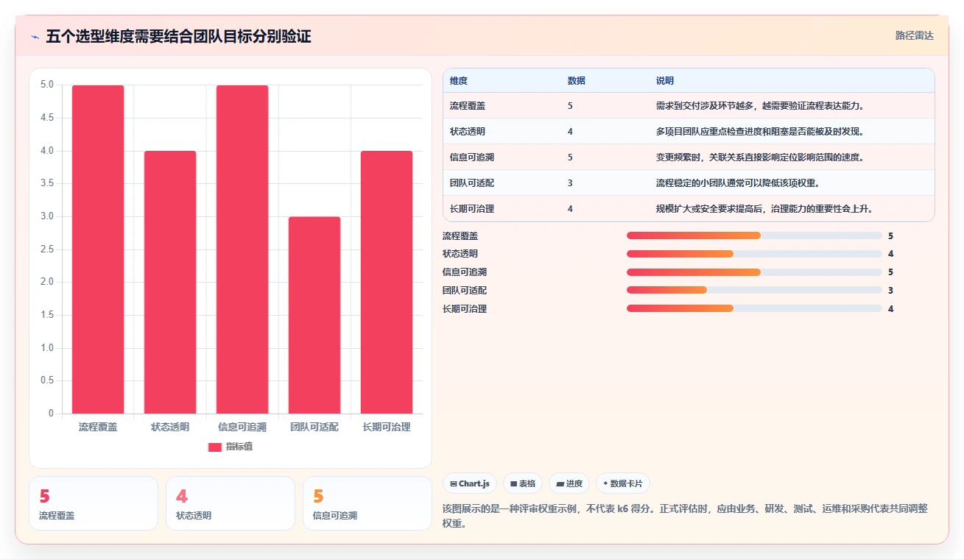Click the 维度 column header
964x560 pixels.
click(459, 80)
